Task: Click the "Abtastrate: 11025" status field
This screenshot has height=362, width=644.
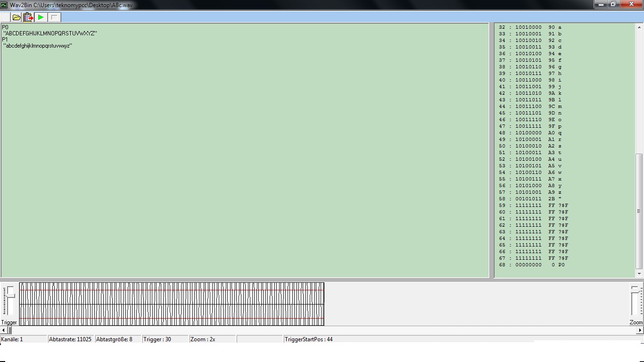Action: tap(71, 339)
